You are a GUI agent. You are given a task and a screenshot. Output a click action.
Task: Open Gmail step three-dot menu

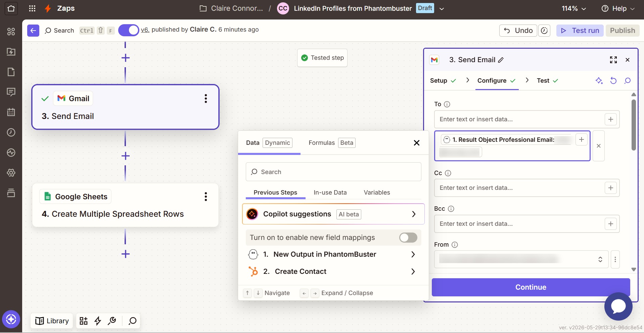[x=206, y=98]
